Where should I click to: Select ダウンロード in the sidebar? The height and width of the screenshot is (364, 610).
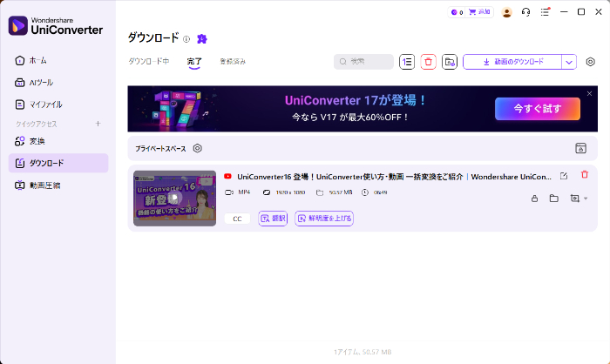pyautogui.click(x=58, y=163)
